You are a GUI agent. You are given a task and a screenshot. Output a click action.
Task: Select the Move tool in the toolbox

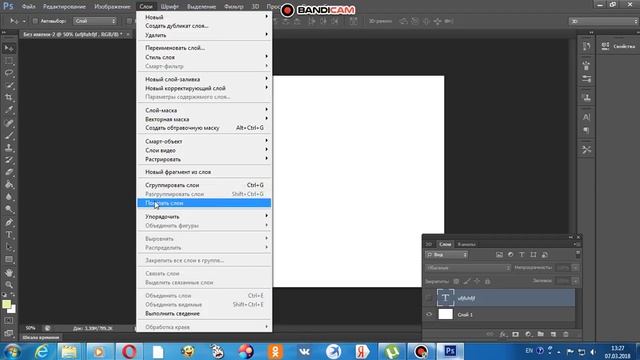pyautogui.click(x=9, y=49)
